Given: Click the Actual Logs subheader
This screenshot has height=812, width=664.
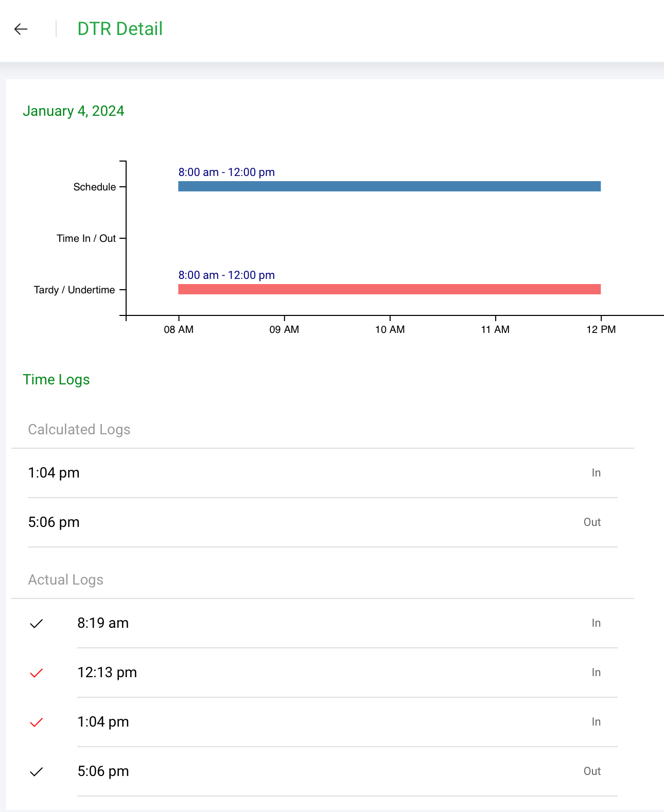Looking at the screenshot, I should 66,580.
